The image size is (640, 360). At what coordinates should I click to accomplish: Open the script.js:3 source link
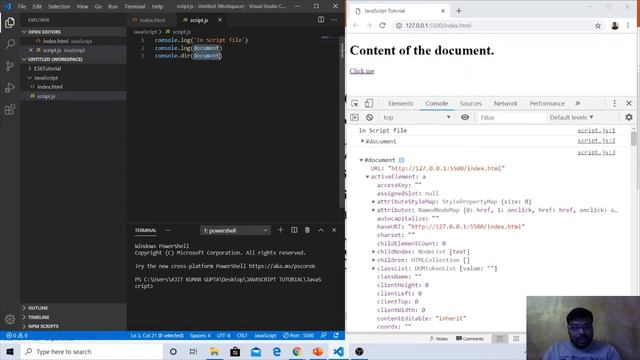point(596,152)
